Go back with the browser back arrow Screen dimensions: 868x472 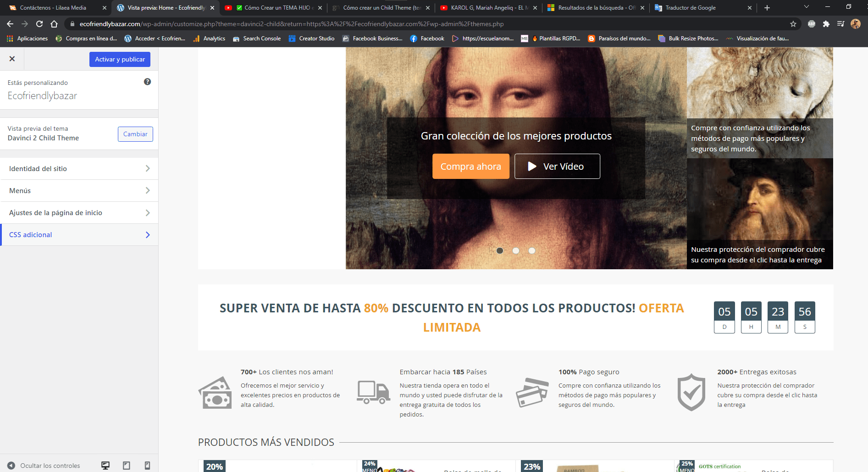click(10, 24)
